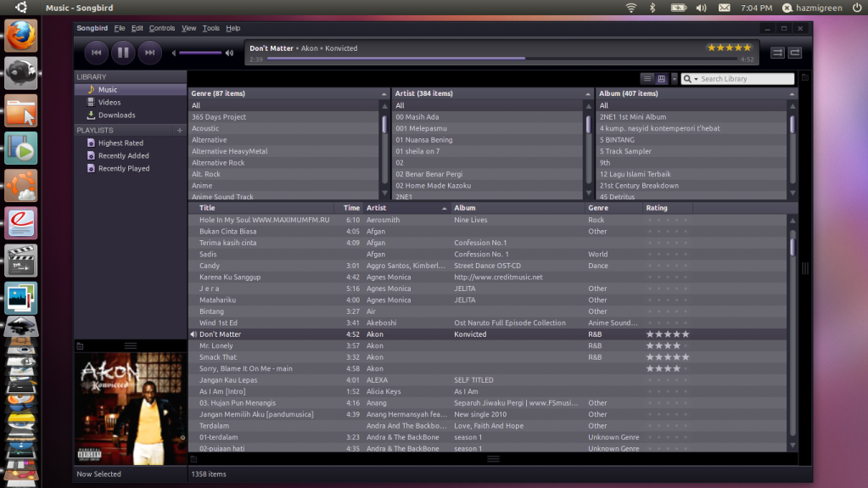Select Music in the Library
Screen dimensions: 868x488
point(131,90)
